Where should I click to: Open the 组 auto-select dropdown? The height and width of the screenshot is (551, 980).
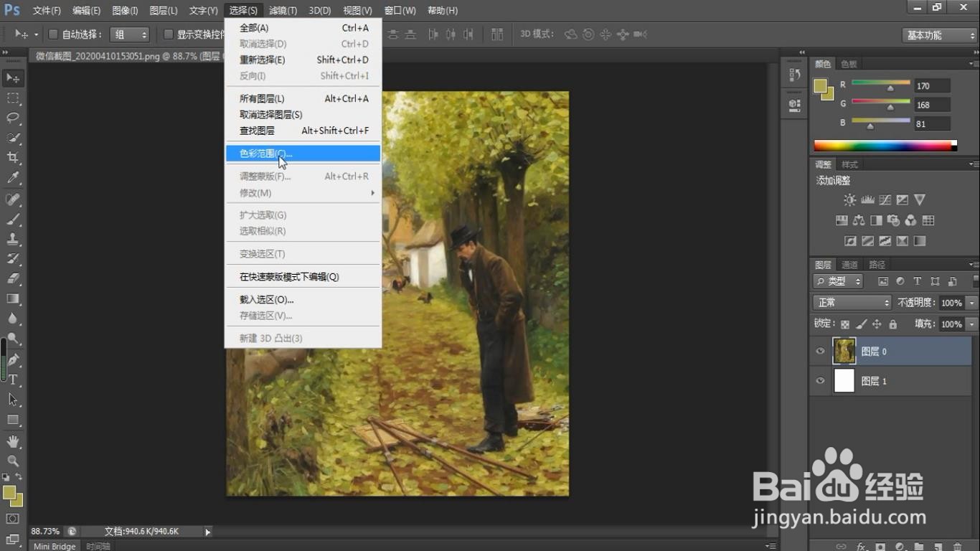point(130,34)
